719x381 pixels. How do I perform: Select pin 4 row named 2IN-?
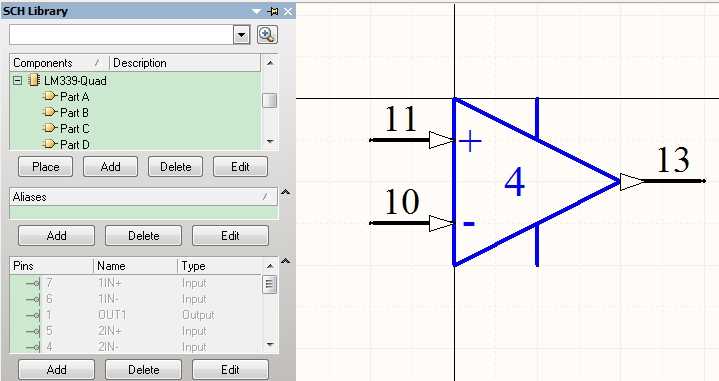pos(136,347)
